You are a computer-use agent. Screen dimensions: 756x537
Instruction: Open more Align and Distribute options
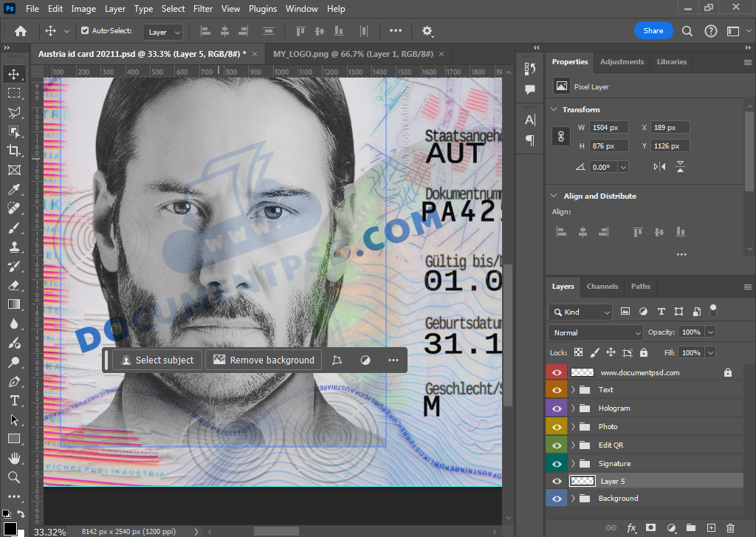[x=681, y=254]
